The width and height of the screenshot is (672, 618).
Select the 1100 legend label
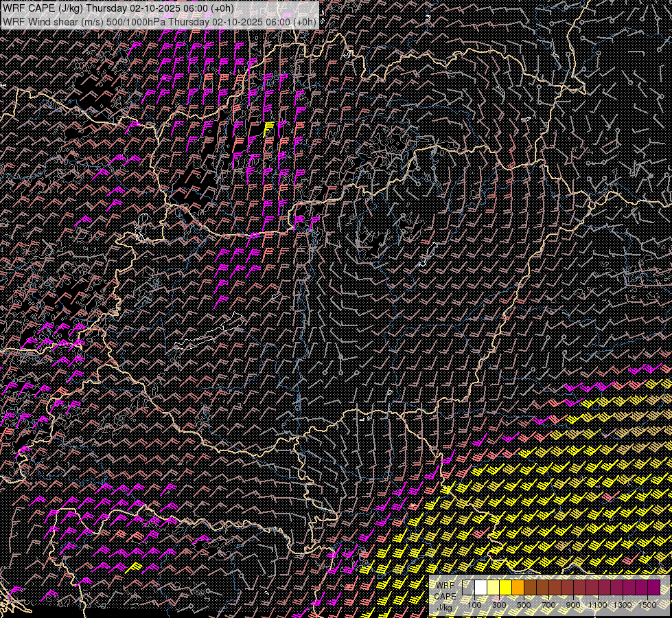pos(598,605)
